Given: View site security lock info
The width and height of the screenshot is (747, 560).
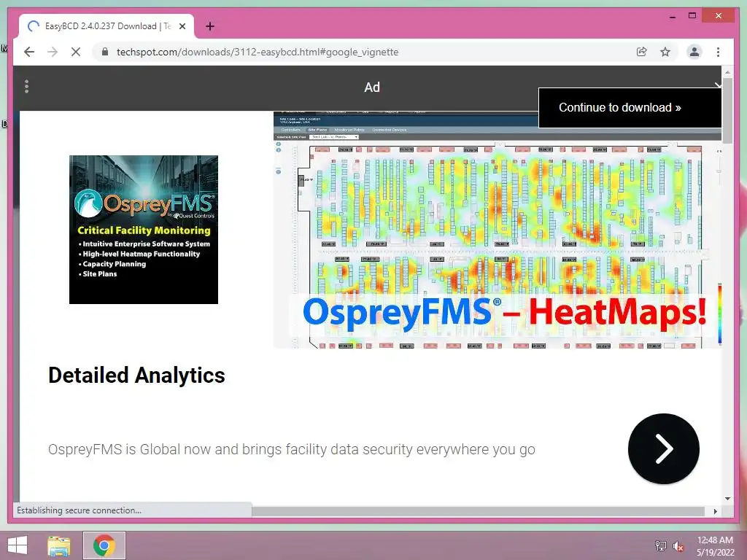Looking at the screenshot, I should [x=105, y=52].
